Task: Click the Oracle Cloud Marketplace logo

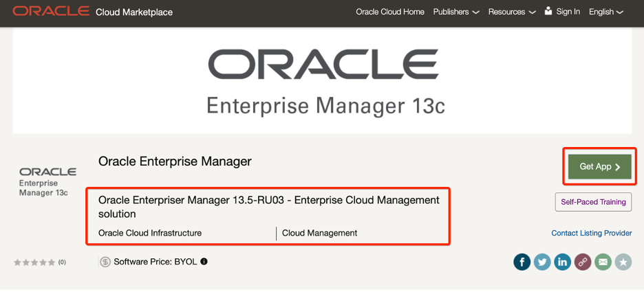Action: [92, 12]
